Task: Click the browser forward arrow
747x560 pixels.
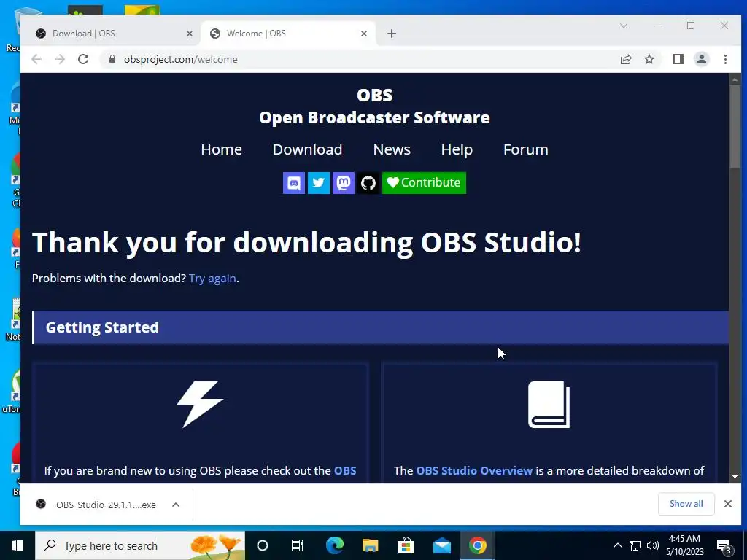Action: (x=60, y=59)
